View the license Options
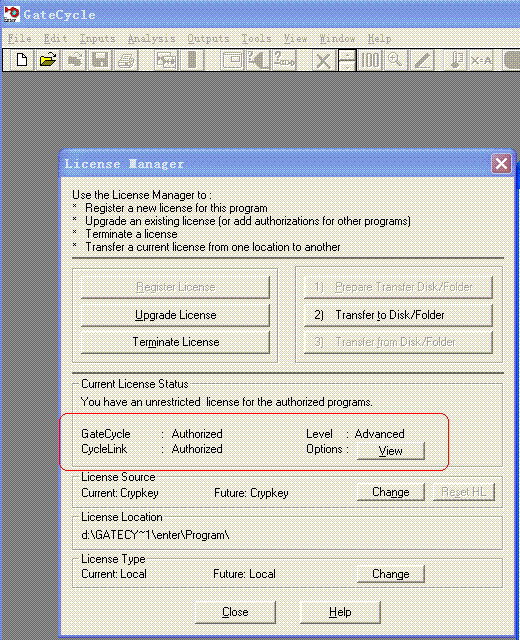 point(391,451)
